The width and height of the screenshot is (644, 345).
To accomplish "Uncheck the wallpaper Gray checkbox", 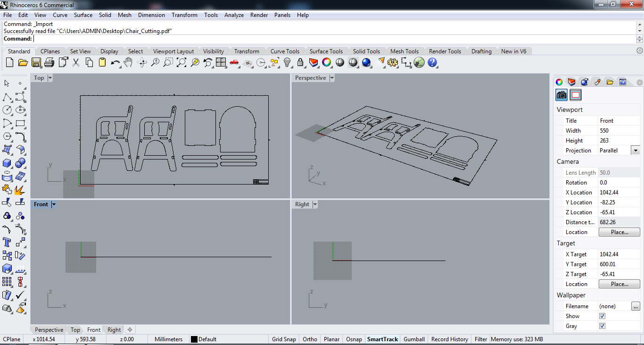I will tap(602, 326).
